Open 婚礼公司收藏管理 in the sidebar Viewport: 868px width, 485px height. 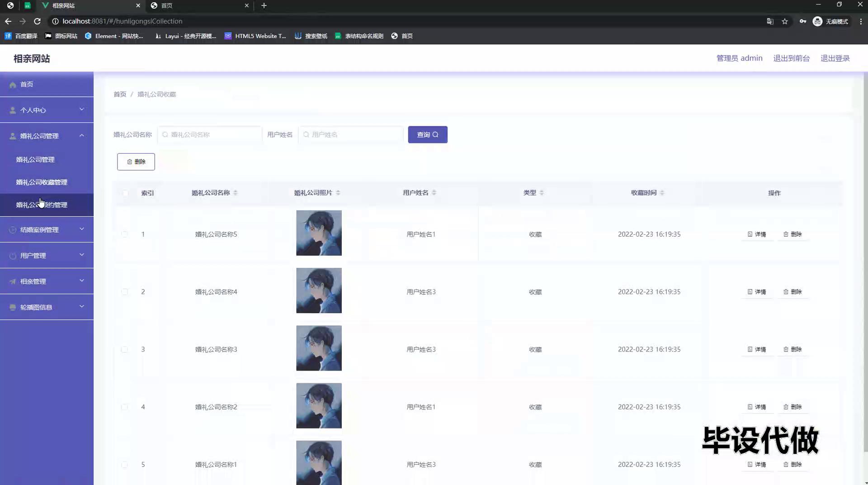pyautogui.click(x=42, y=182)
